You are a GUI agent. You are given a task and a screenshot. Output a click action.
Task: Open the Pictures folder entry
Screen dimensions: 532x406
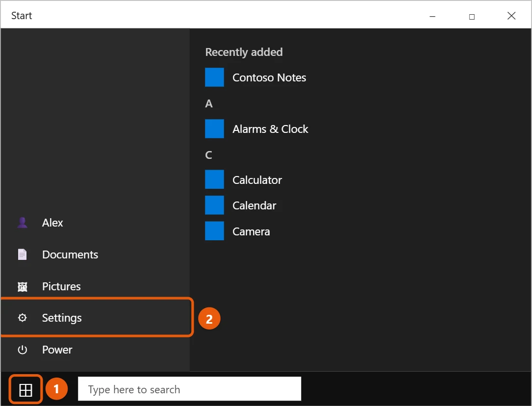point(95,287)
